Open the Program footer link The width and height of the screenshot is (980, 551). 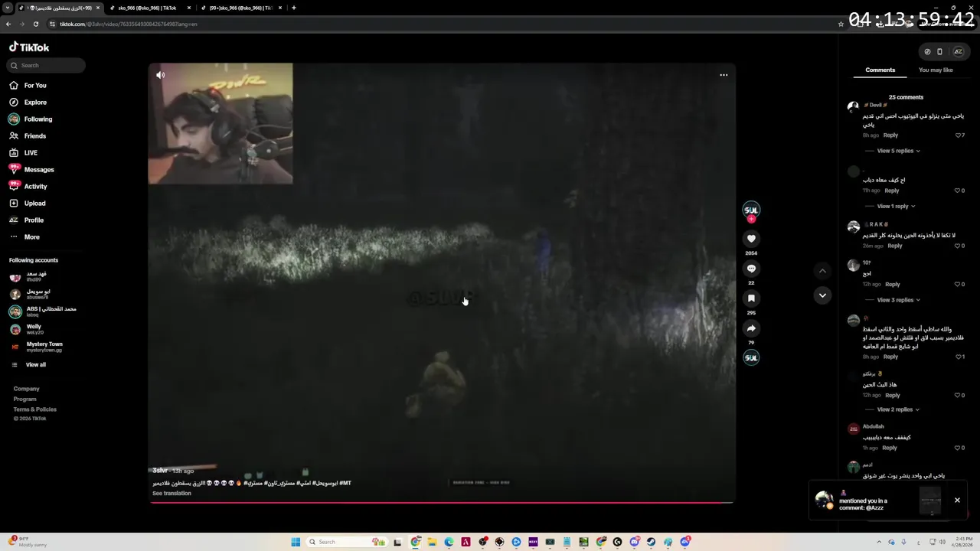24,399
